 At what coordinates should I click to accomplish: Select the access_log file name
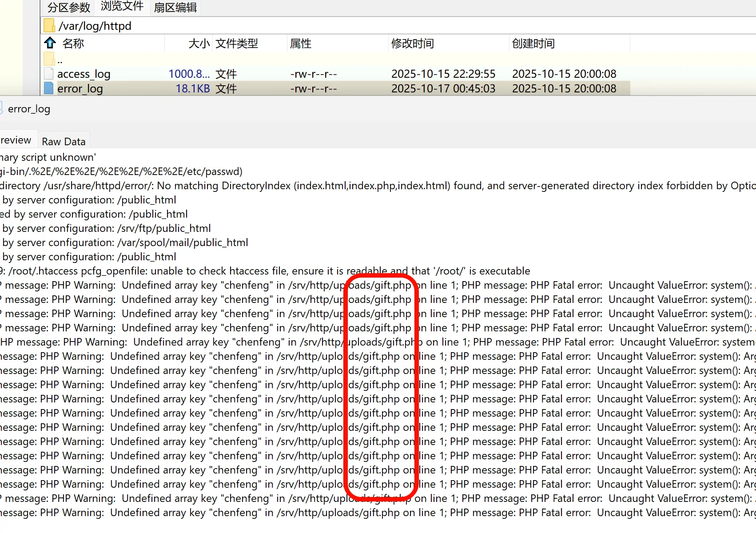(84, 74)
